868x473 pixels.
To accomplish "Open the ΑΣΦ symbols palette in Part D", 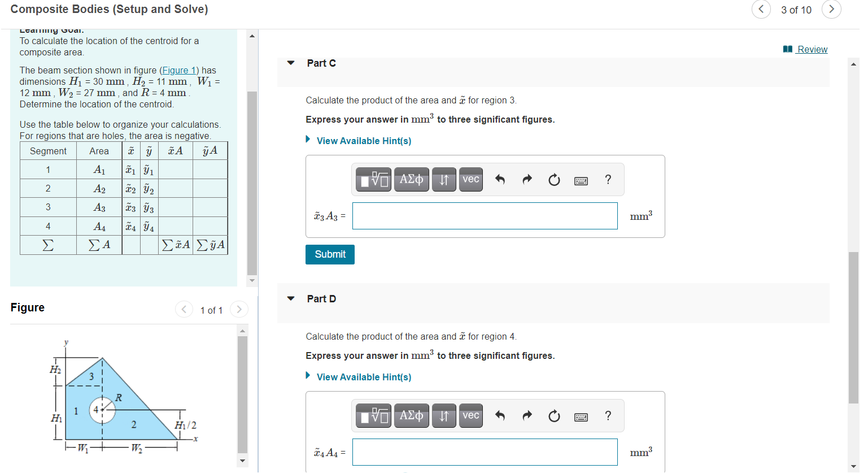I will (411, 415).
